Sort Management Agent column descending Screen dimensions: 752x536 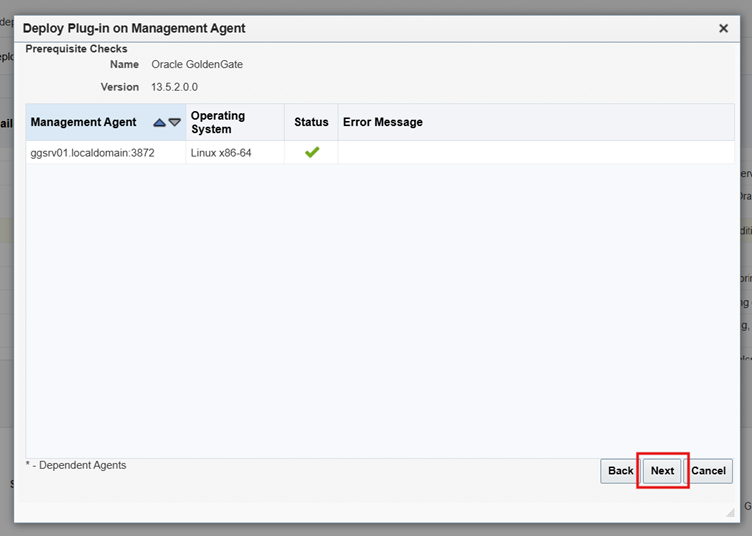[174, 122]
